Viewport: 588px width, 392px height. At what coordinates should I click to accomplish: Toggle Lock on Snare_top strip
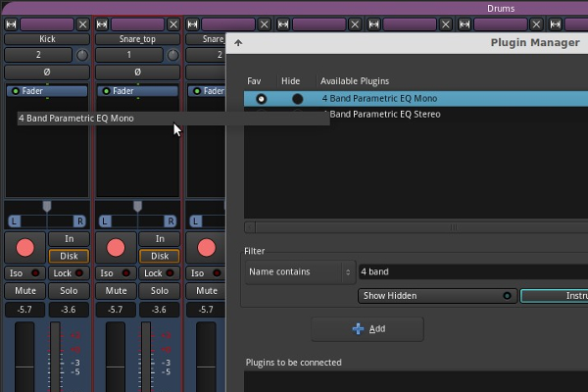point(160,273)
